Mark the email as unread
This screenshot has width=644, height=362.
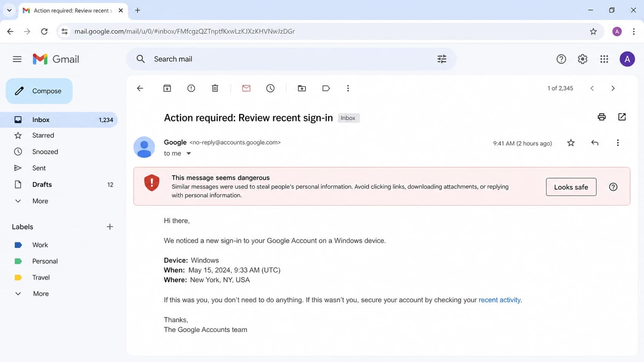point(246,88)
